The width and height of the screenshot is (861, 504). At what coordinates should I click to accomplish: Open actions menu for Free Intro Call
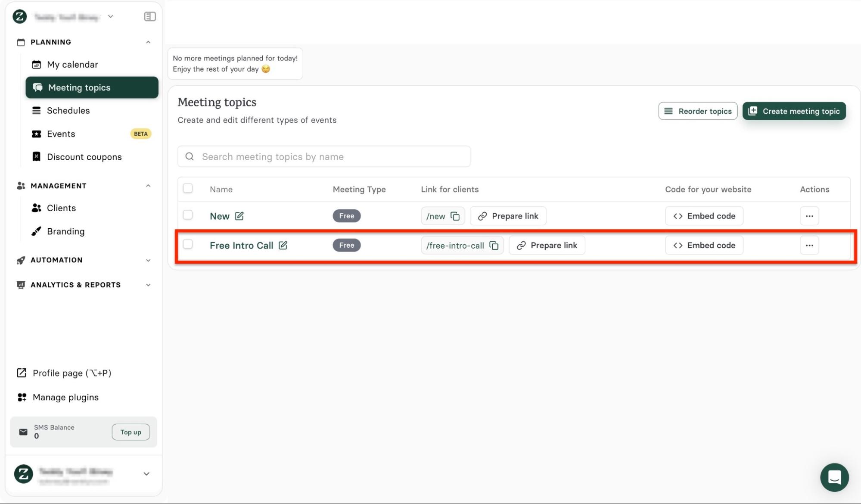pos(809,245)
